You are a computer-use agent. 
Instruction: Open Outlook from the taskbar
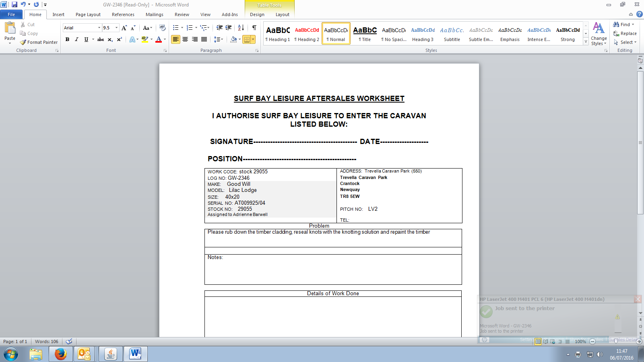(x=84, y=354)
